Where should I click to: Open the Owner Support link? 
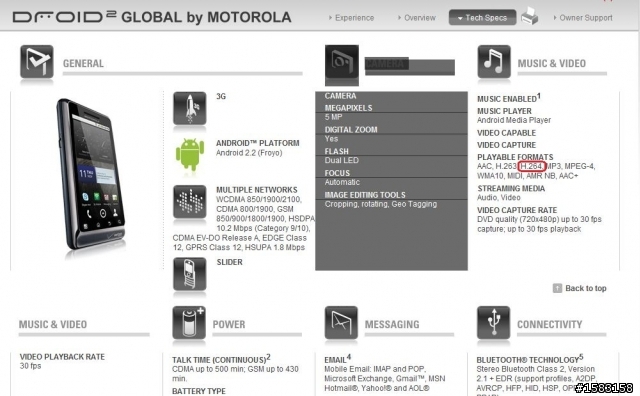583,18
